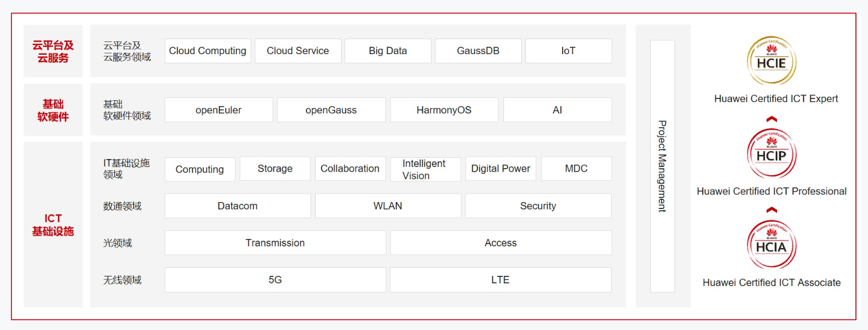Select the IoT box
Image resolution: width=868 pixels, height=330 pixels.
[568, 51]
